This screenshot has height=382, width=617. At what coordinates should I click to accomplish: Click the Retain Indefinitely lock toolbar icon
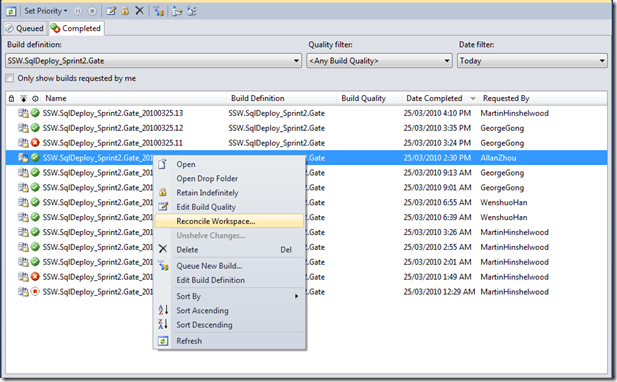(x=125, y=11)
